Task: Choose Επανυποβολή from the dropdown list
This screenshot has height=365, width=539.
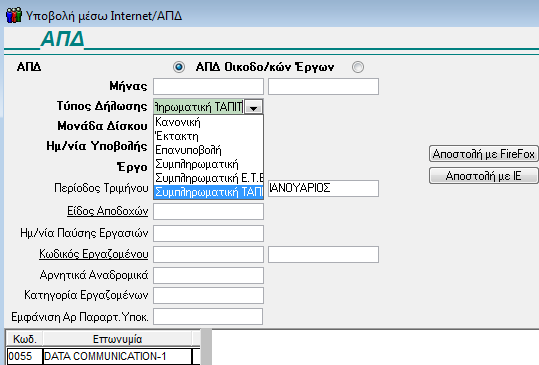Action: [208, 150]
